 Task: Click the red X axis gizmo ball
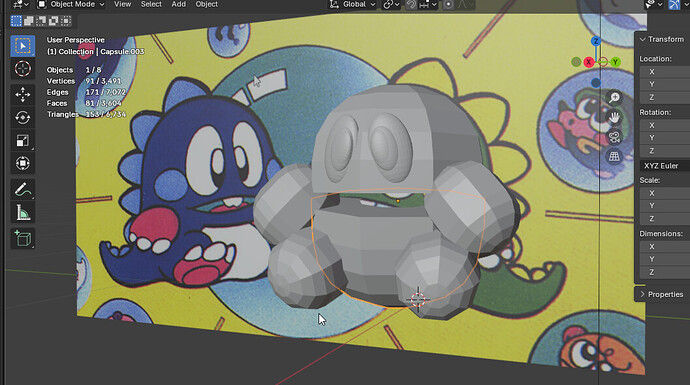click(x=588, y=62)
